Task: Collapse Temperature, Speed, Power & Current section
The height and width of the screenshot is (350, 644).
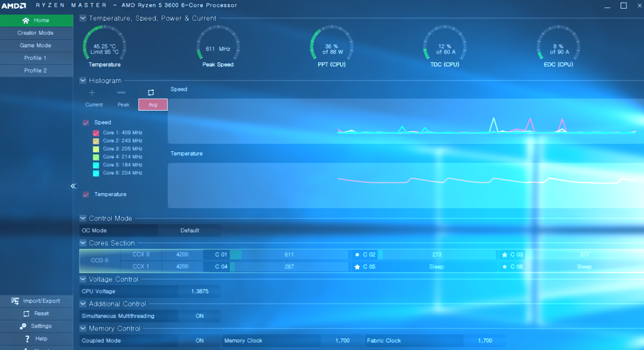Action: click(x=83, y=19)
